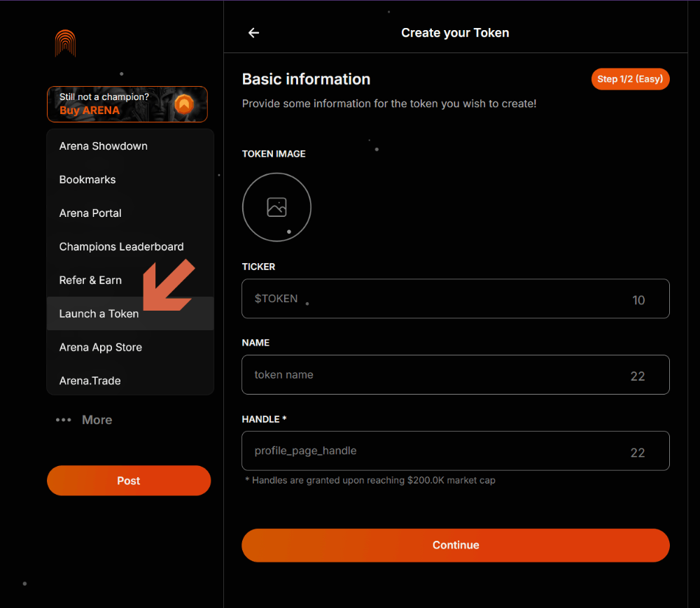Click the Arena logo icon
This screenshot has width=700, height=608.
click(x=65, y=43)
